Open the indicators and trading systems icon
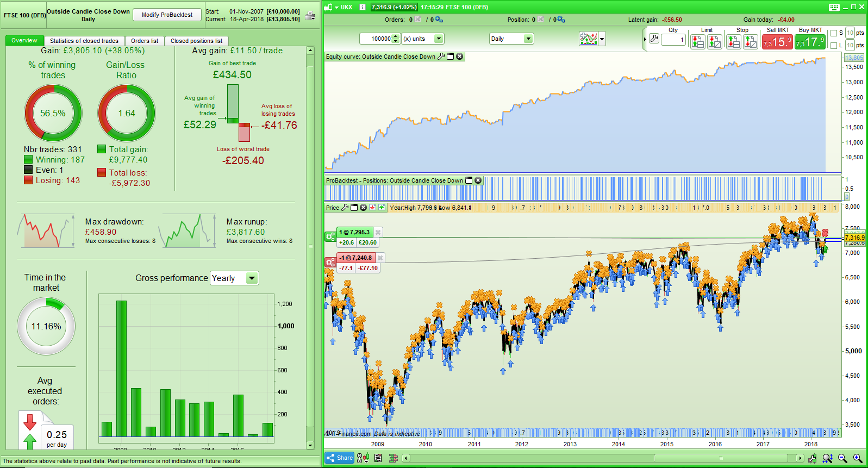 coord(588,39)
